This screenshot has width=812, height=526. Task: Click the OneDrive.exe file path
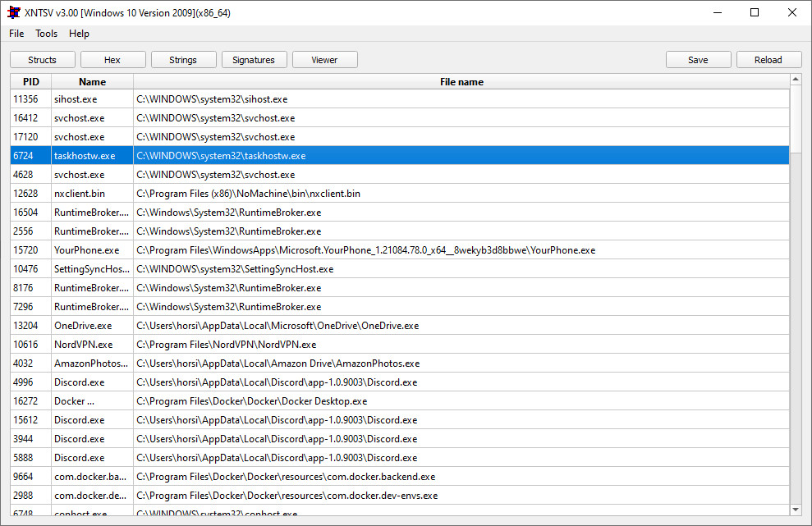278,326
